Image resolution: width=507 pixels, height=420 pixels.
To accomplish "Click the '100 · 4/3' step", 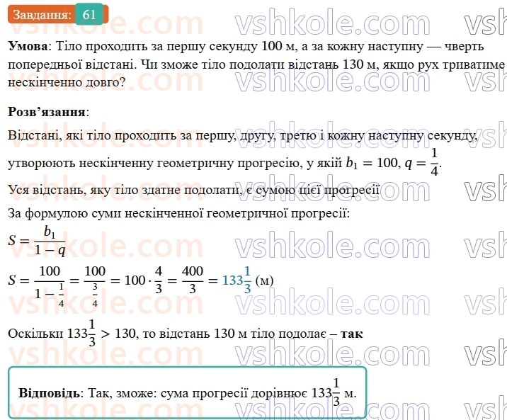I will click(x=143, y=280).
